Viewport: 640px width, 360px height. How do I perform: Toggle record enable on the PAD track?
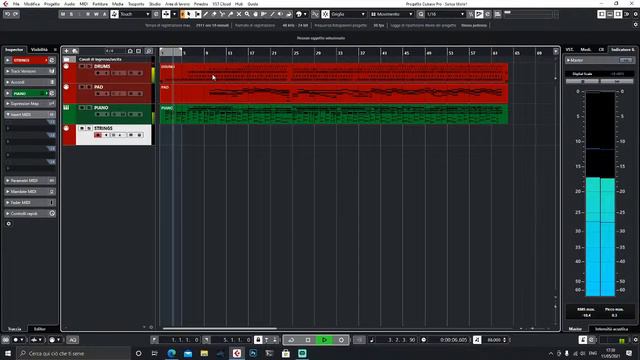click(x=98, y=94)
